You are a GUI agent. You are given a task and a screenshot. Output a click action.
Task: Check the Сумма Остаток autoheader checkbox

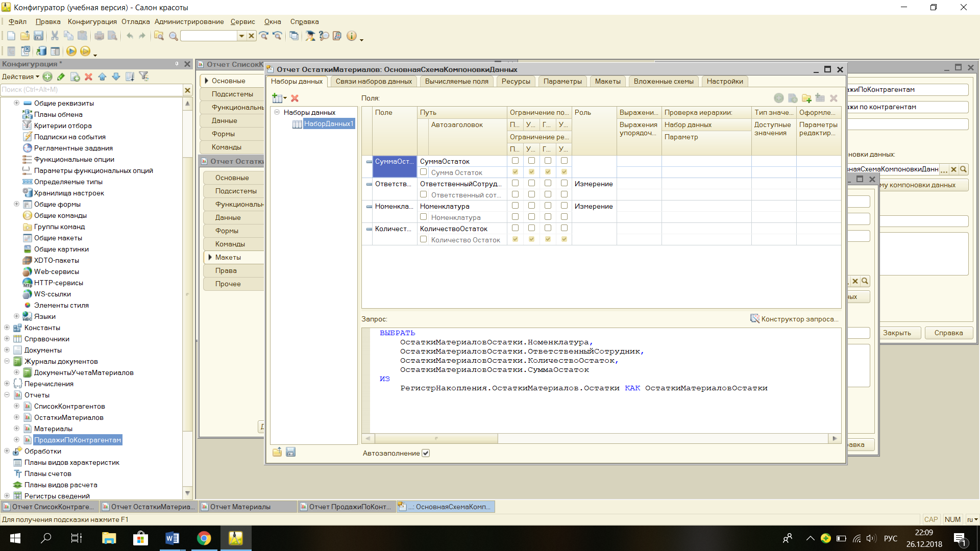tap(423, 172)
